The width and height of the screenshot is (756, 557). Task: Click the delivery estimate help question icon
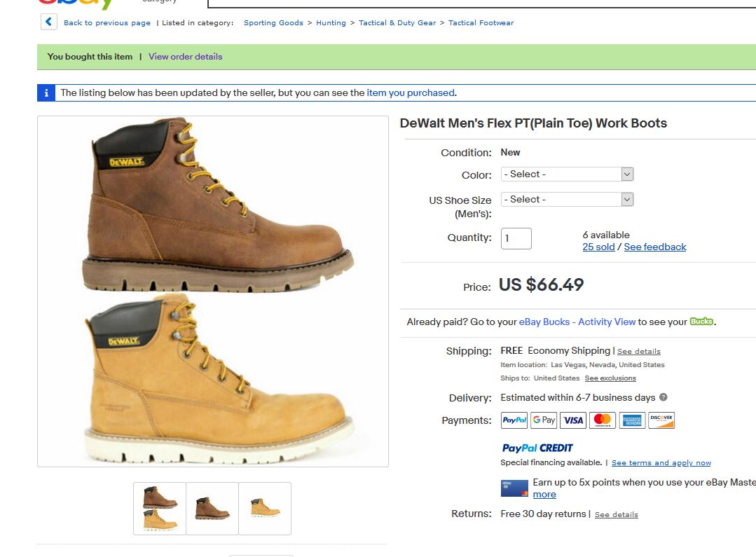tap(664, 397)
